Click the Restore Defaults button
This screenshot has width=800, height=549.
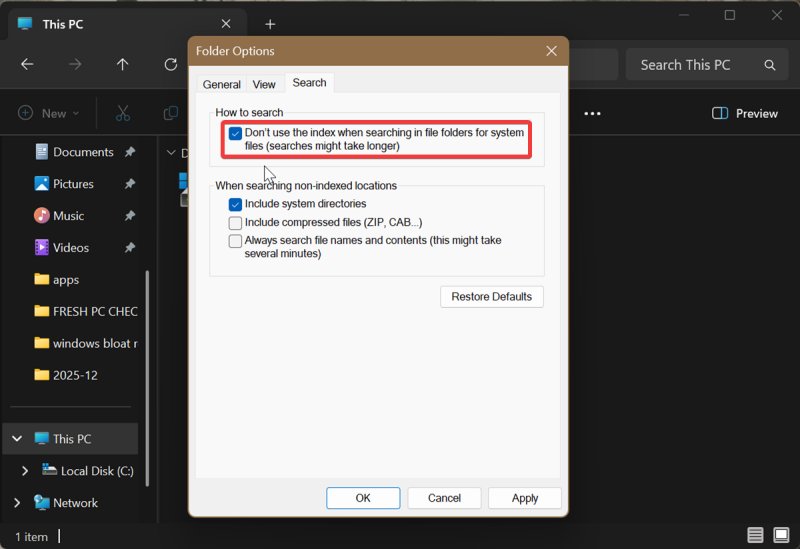coord(492,296)
